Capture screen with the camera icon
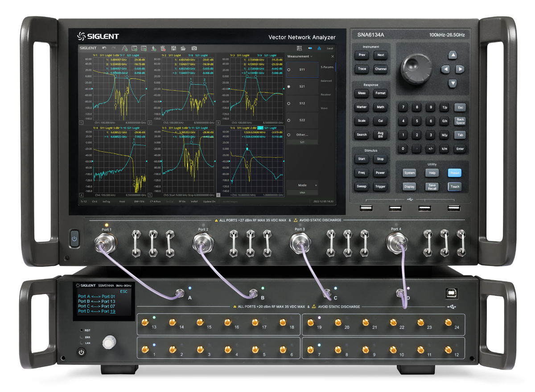 pos(194,48)
